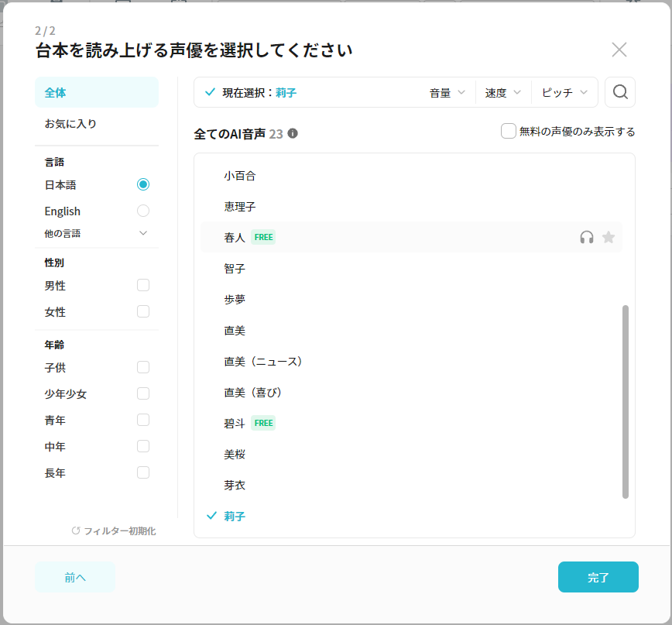Open the ピッチ dropdown
This screenshot has height=625, width=672.
tap(564, 93)
